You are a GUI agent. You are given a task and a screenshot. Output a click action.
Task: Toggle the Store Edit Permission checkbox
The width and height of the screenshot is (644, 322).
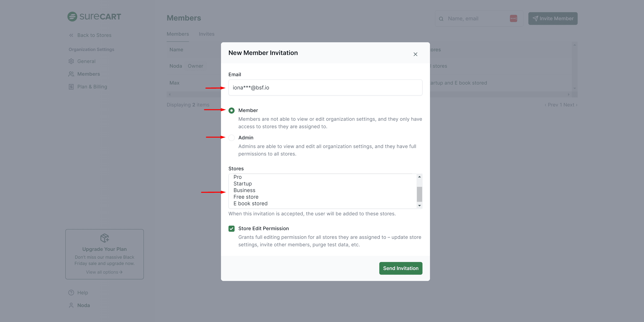[231, 229]
